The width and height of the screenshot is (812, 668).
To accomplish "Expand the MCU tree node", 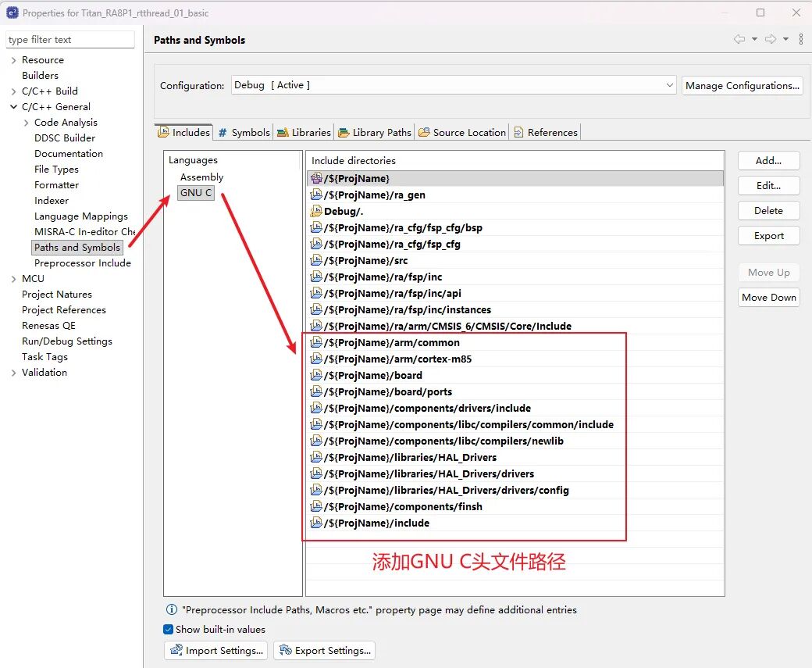I will click(x=13, y=279).
